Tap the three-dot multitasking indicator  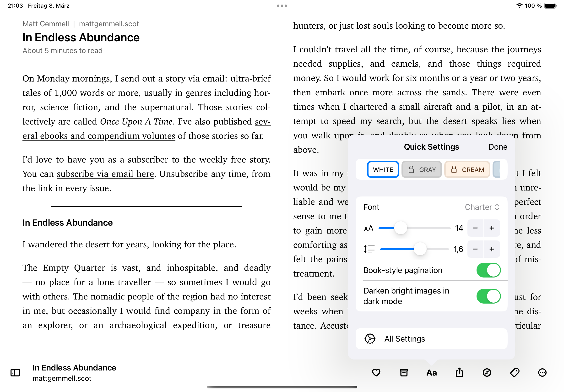282,6
